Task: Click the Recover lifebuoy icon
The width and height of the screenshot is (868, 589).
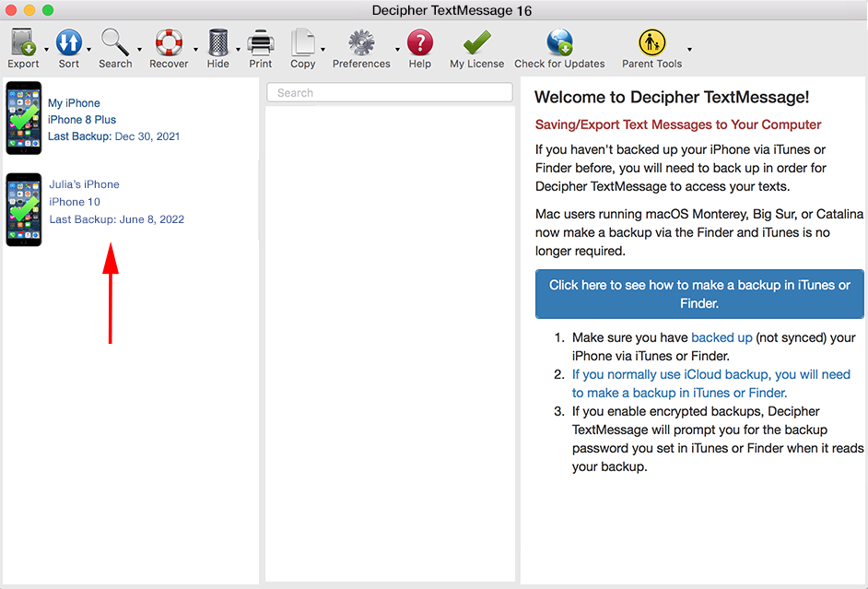Action: coord(169,43)
